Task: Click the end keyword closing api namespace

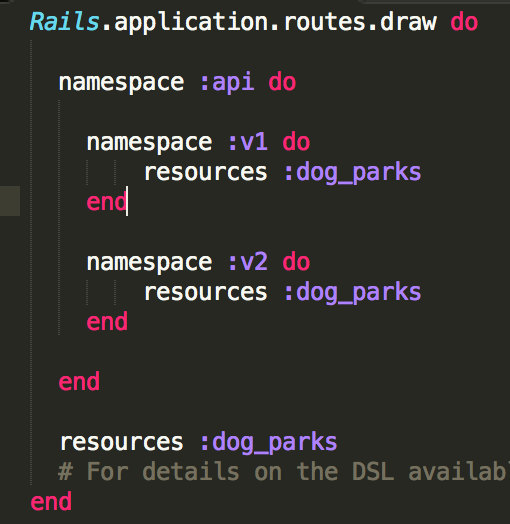Action: (79, 382)
